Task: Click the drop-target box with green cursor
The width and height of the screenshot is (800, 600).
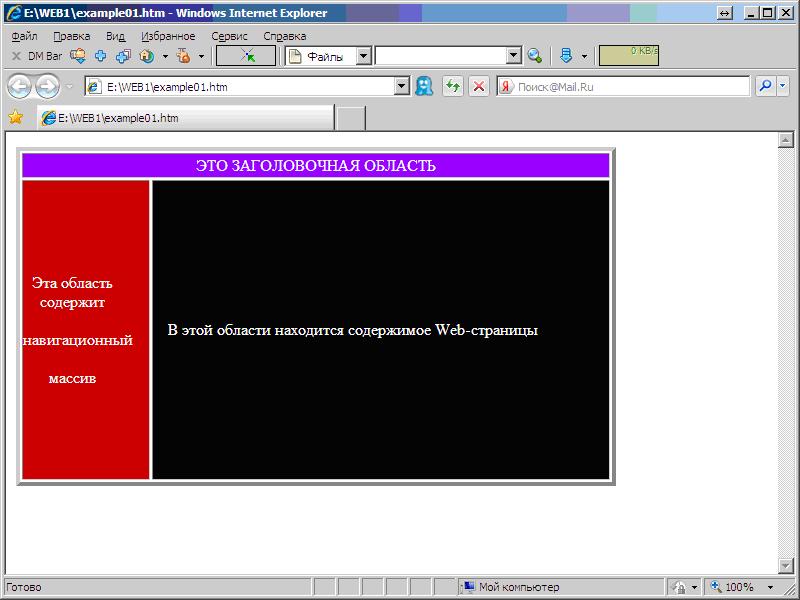Action: coord(246,56)
